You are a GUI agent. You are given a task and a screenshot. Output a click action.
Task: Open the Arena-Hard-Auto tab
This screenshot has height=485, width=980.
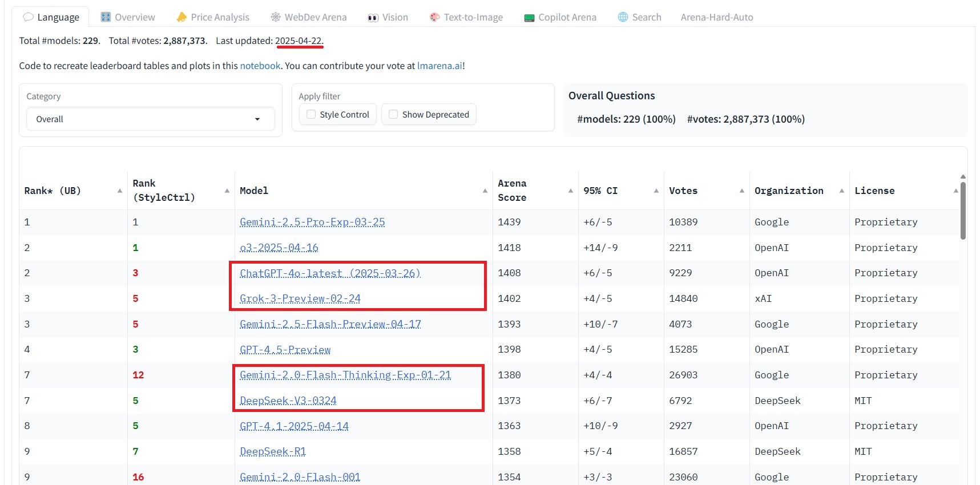point(717,17)
